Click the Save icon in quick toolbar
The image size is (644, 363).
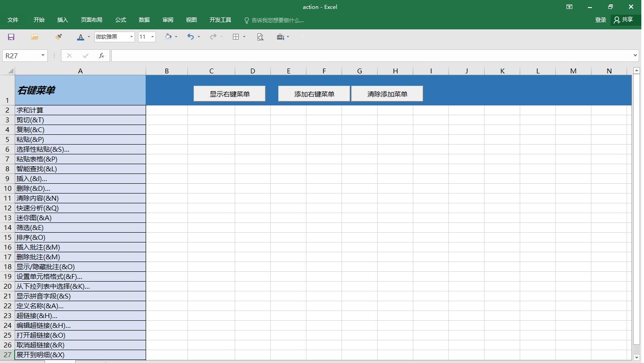tap(11, 37)
